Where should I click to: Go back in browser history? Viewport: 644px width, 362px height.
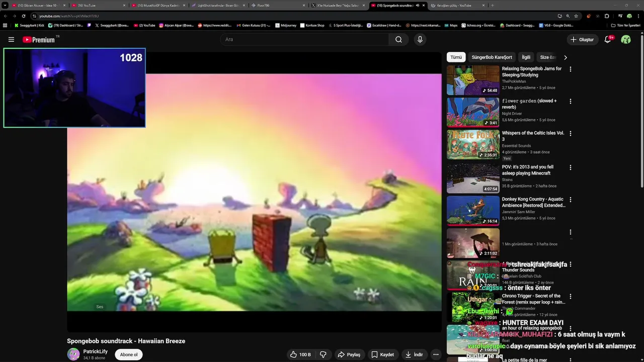click(x=6, y=16)
